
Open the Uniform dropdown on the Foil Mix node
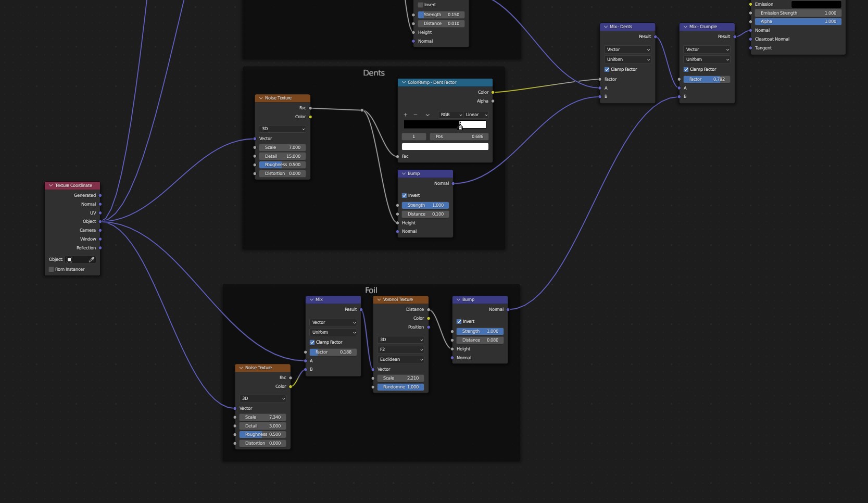click(x=333, y=332)
